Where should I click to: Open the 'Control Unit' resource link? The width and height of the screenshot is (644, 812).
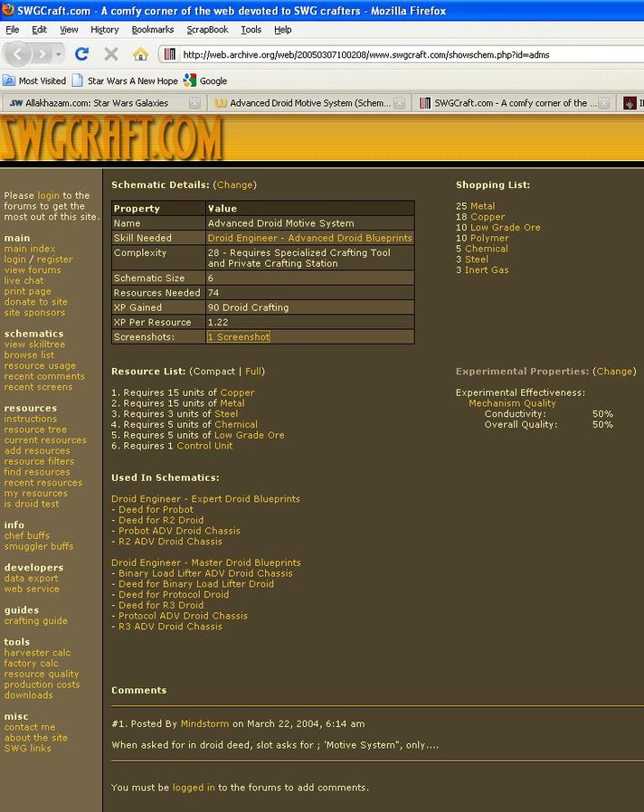[x=204, y=446]
